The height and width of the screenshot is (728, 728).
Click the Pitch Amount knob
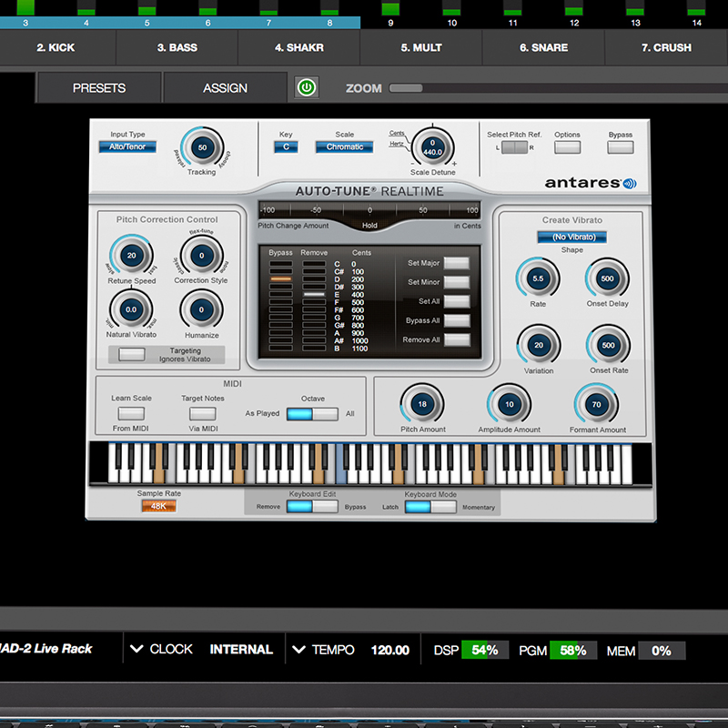[x=422, y=404]
